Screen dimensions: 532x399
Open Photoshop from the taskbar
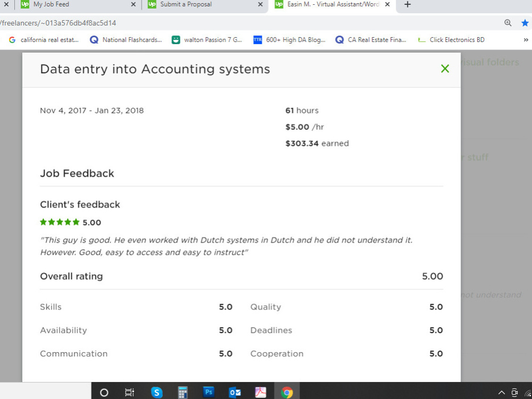[209, 392]
